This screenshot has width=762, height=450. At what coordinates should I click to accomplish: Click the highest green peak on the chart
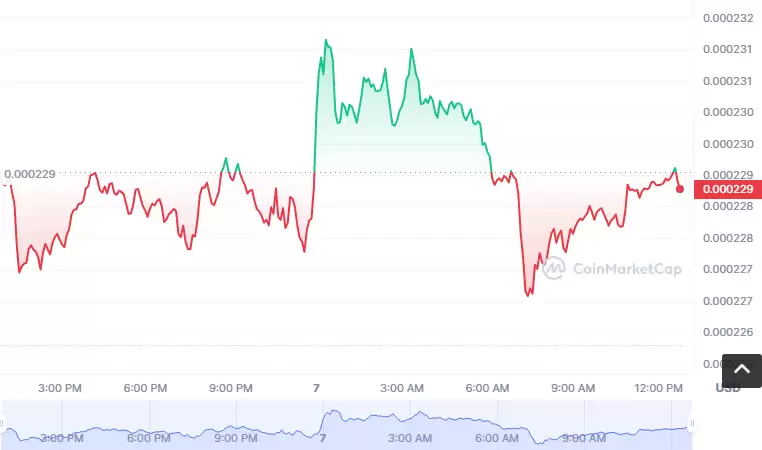[326, 40]
